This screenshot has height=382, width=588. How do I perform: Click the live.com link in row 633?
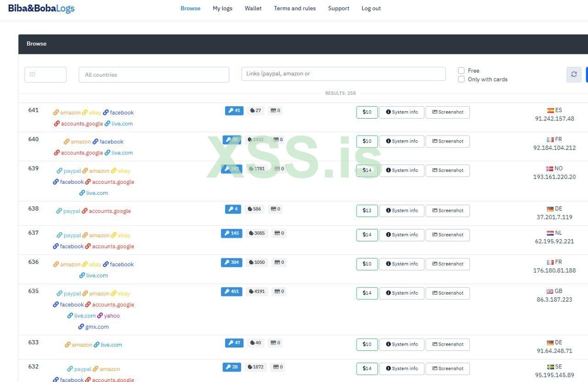coord(108,345)
